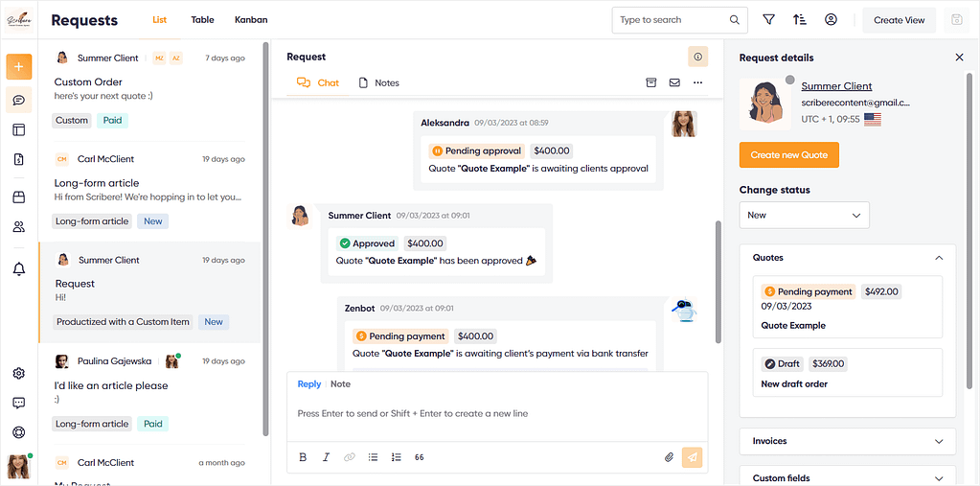Open the clients people sidebar icon
Image resolution: width=980 pixels, height=486 pixels.
pyautogui.click(x=19, y=226)
